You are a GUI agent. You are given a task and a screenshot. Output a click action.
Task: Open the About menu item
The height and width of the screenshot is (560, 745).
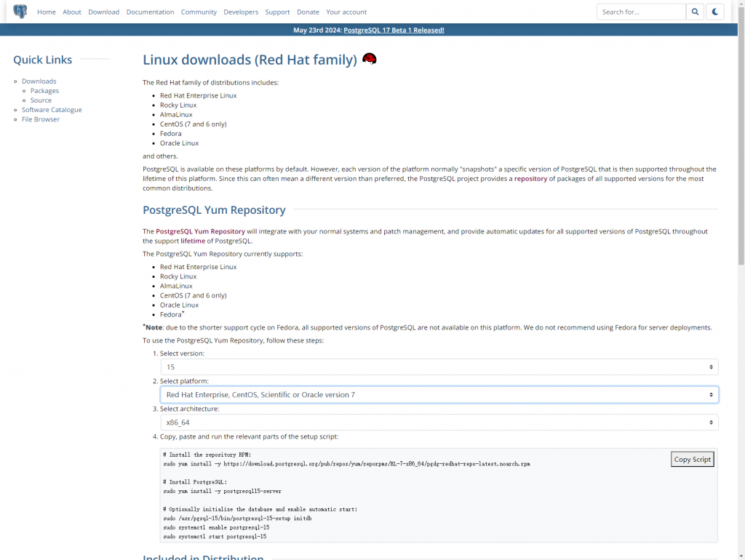pyautogui.click(x=72, y=12)
